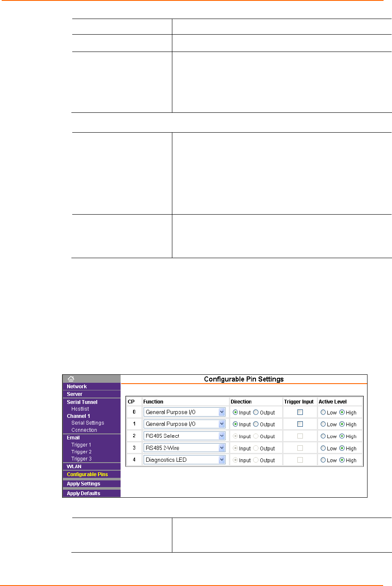Image resolution: width=392 pixels, height=586 pixels.
Task: Set CP 2 active level High
Action: 342,436
